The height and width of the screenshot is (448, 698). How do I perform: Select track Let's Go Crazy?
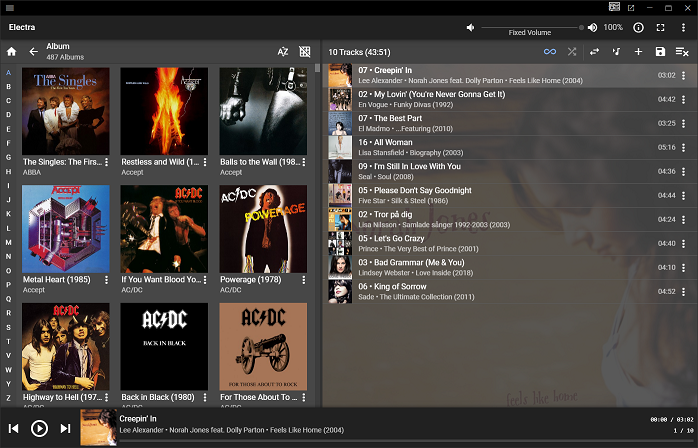click(x=510, y=244)
